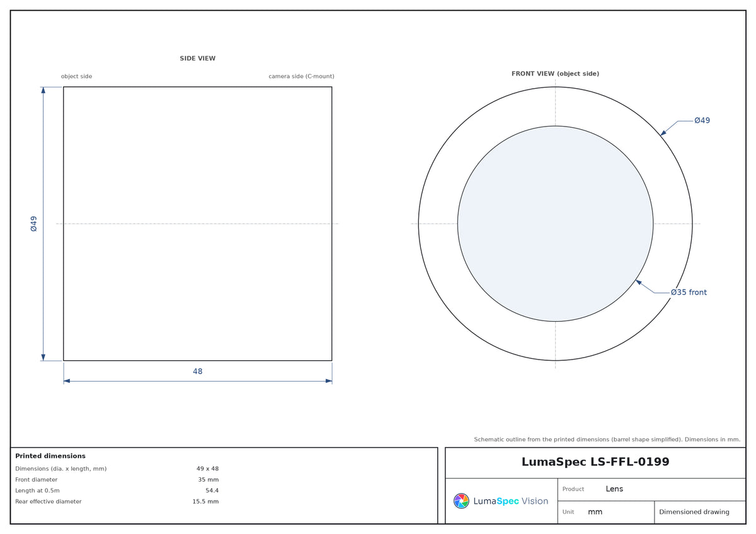This screenshot has height=534, width=756.
Task: Click the camera side (C-mount) label
Action: (x=301, y=76)
